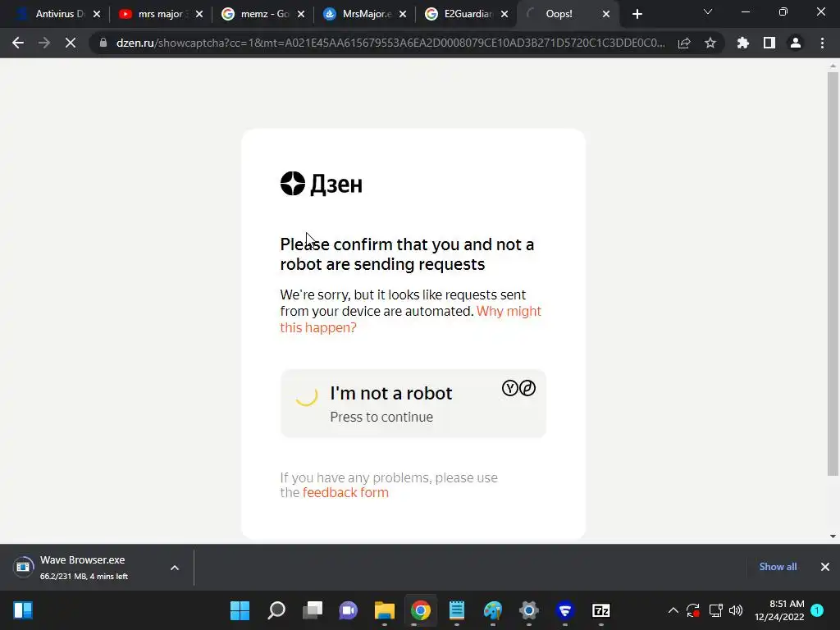Image resolution: width=840 pixels, height=630 pixels.
Task: Close the memz tab
Action: (301, 15)
